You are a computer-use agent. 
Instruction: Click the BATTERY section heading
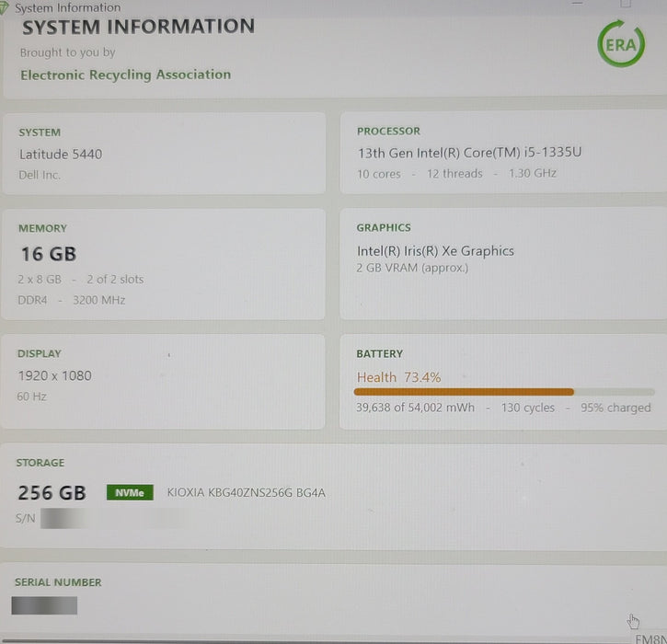pyautogui.click(x=379, y=354)
